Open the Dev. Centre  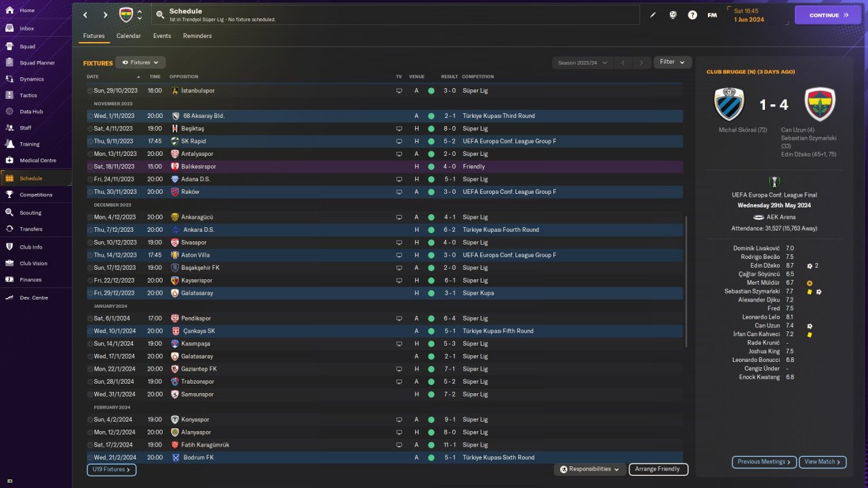point(34,298)
